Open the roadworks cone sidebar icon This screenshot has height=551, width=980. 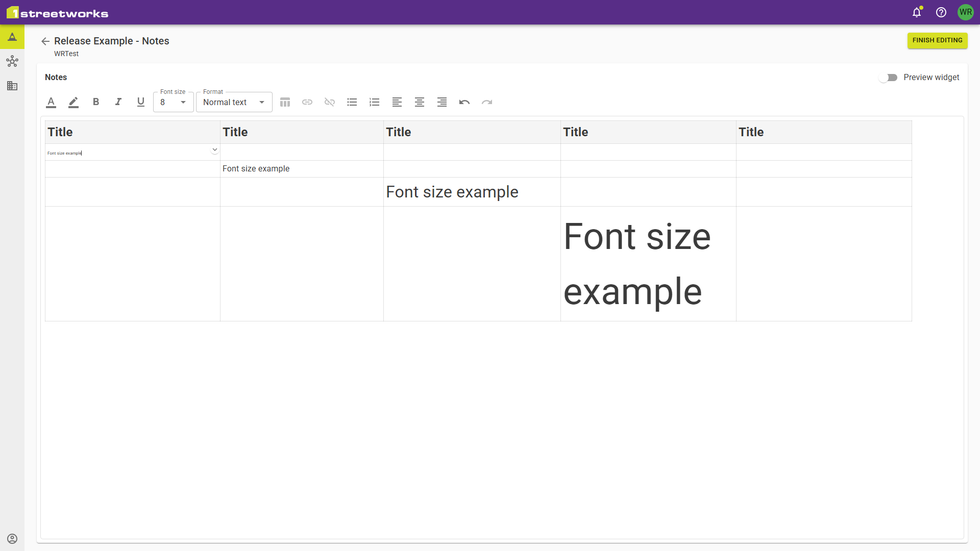point(12,37)
